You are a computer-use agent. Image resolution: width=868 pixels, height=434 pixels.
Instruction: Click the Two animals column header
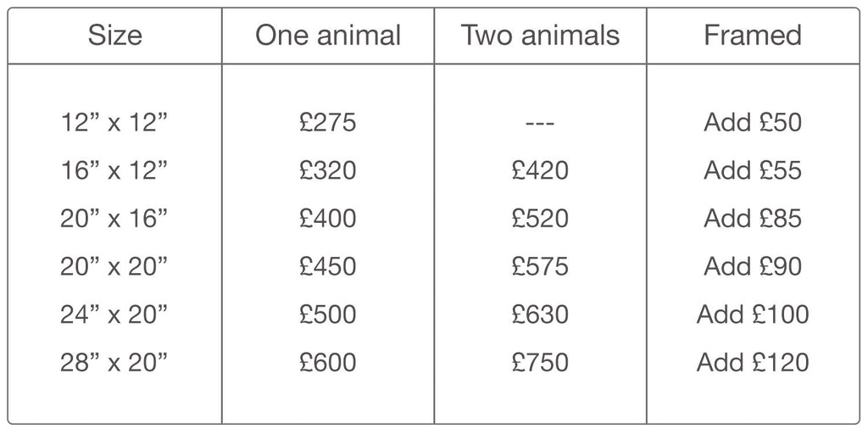540,36
